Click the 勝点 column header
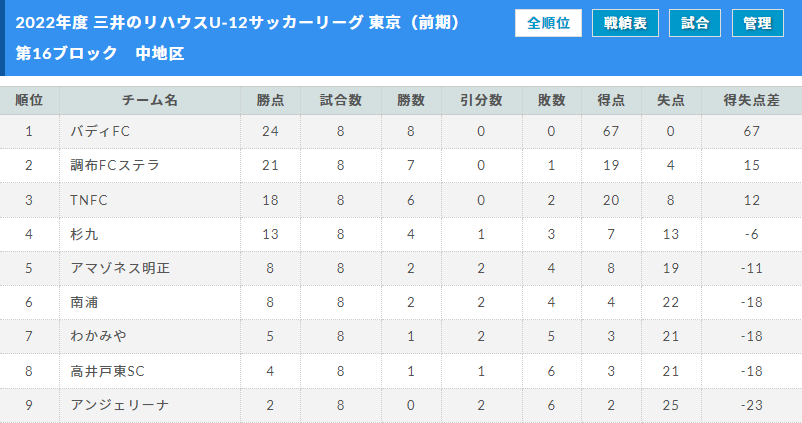802x423 pixels. (270, 100)
